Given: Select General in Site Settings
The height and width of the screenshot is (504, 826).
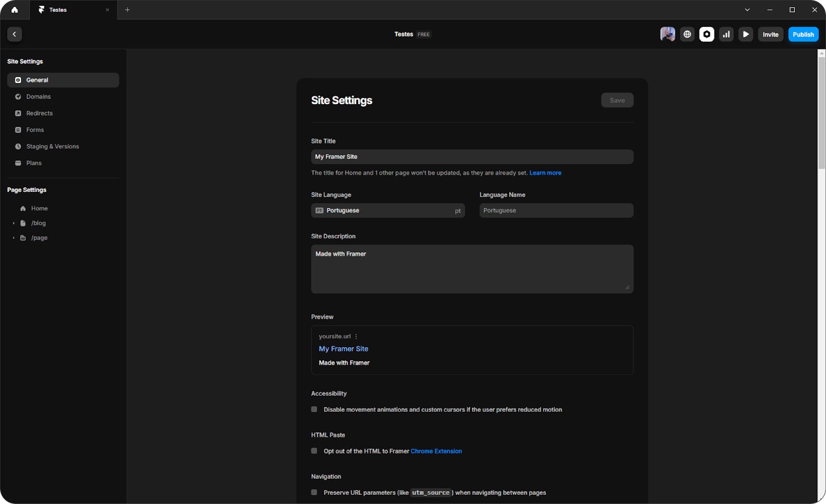Looking at the screenshot, I should coord(63,80).
